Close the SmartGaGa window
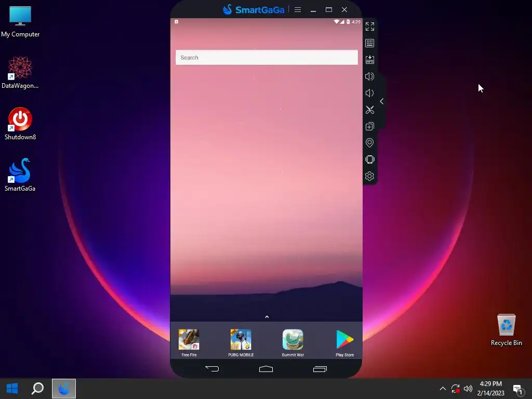Viewport: 532px width, 399px height. tap(344, 9)
